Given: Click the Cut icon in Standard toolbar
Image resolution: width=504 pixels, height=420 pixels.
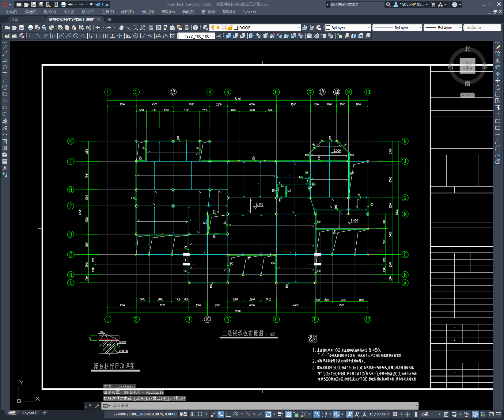Looking at the screenshot, I should point(60,28).
